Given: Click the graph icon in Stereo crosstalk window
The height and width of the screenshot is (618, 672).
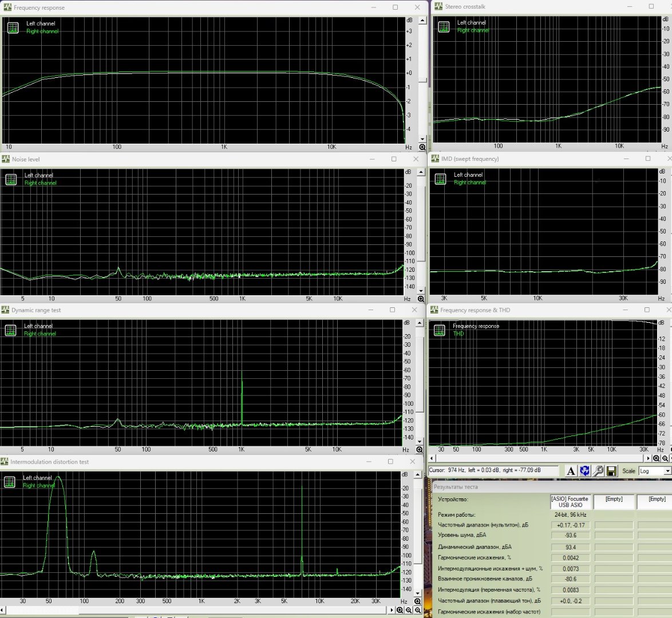Looking at the screenshot, I should (x=444, y=27).
